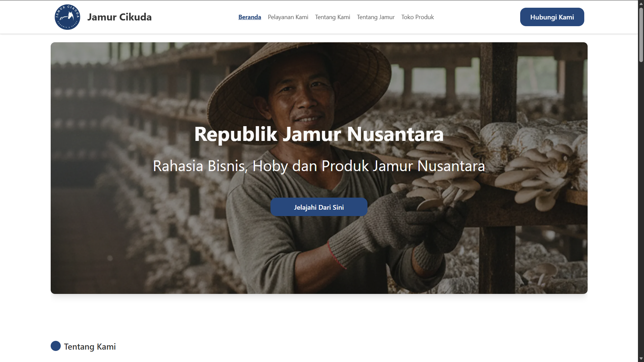Click the tagline Rahasia Bisnis text

pos(318,166)
